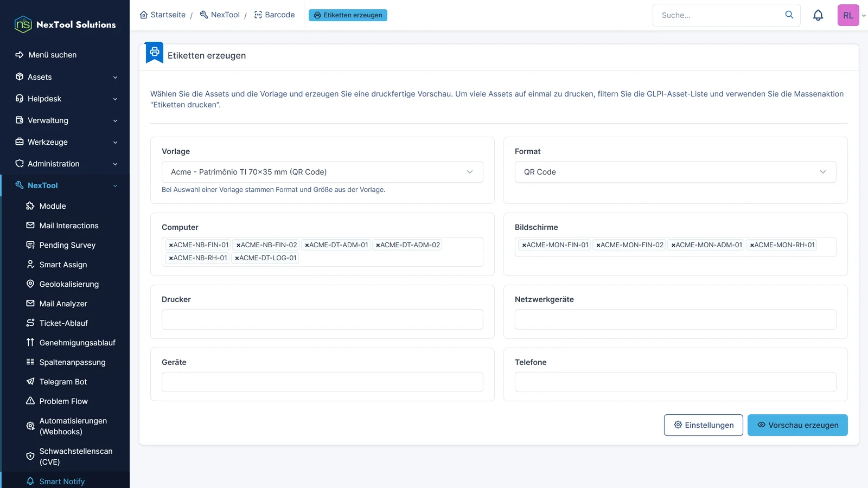Screen dimensions: 868x488
Task: Open Spaltenanpassung menu item
Action: (72, 362)
